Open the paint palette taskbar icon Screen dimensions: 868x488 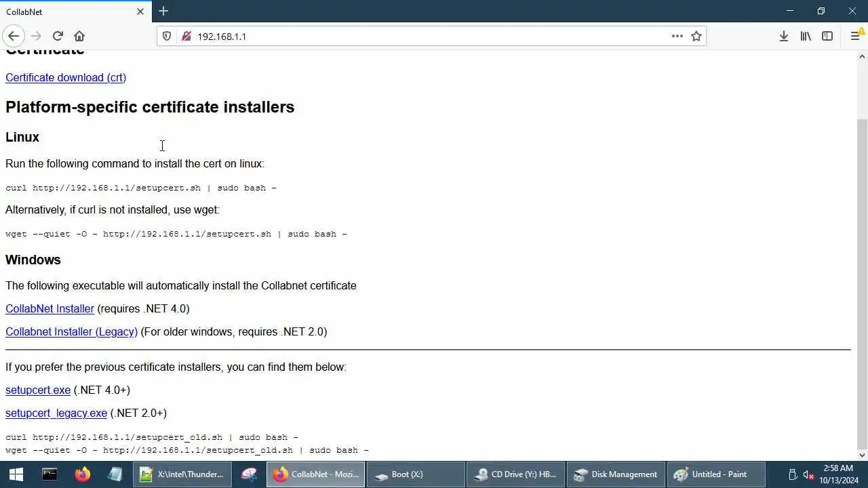coord(249,474)
